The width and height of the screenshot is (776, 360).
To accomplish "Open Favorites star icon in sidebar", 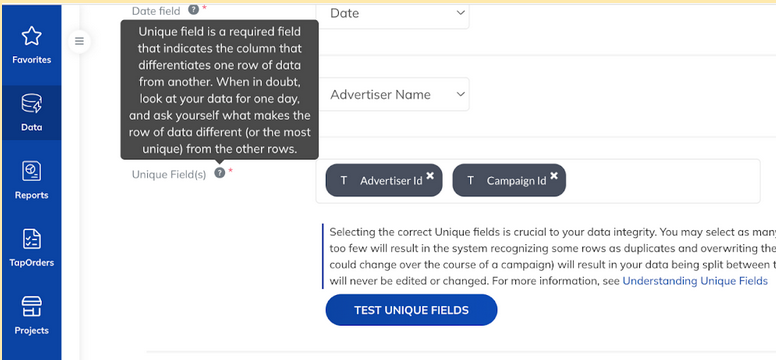I will click(x=32, y=36).
